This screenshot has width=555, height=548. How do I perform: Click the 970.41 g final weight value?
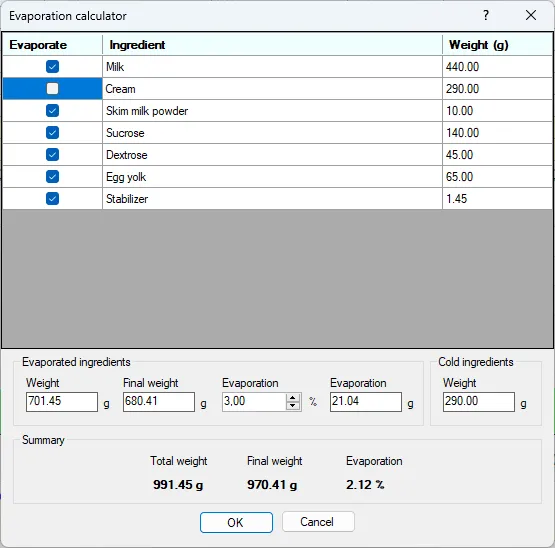(x=272, y=485)
